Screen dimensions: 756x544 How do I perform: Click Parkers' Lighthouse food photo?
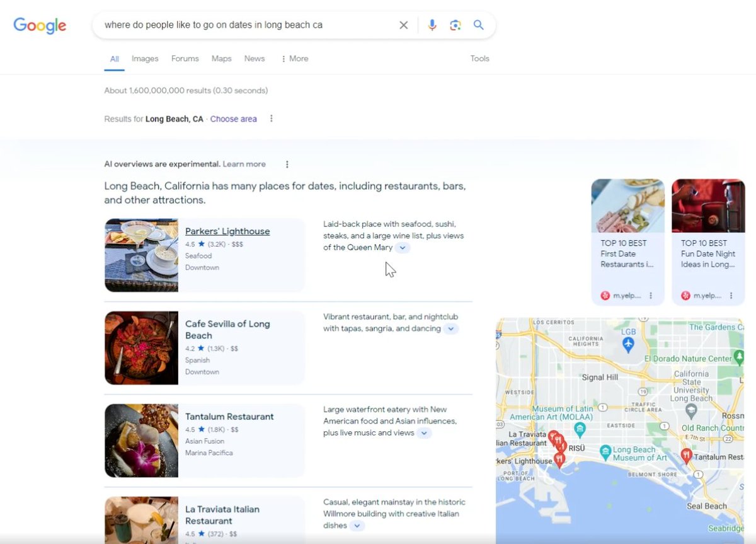click(142, 255)
